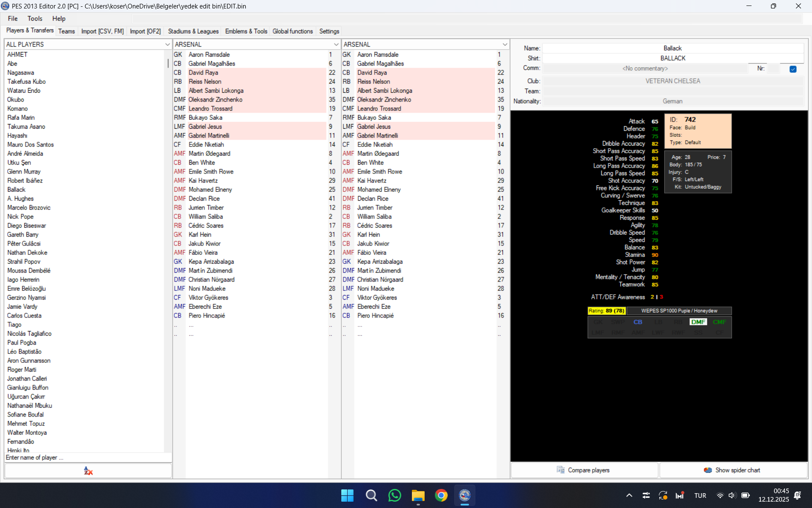Open the Help menu
The width and height of the screenshot is (812, 508).
(x=59, y=19)
